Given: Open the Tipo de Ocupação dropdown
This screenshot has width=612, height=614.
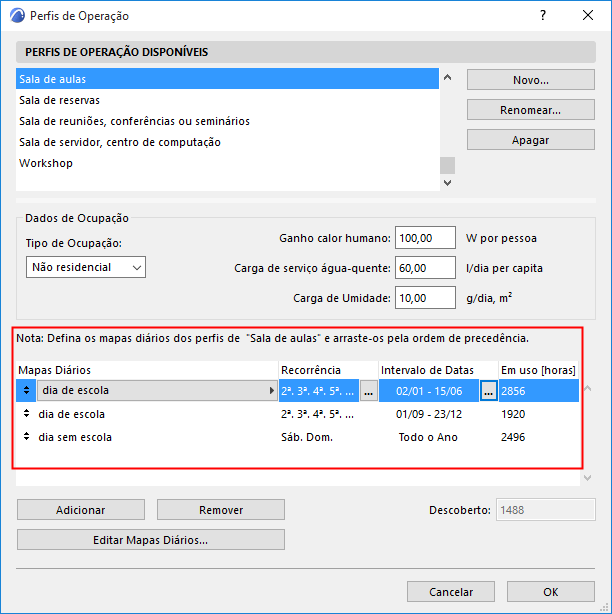Looking at the screenshot, I should 86,267.
